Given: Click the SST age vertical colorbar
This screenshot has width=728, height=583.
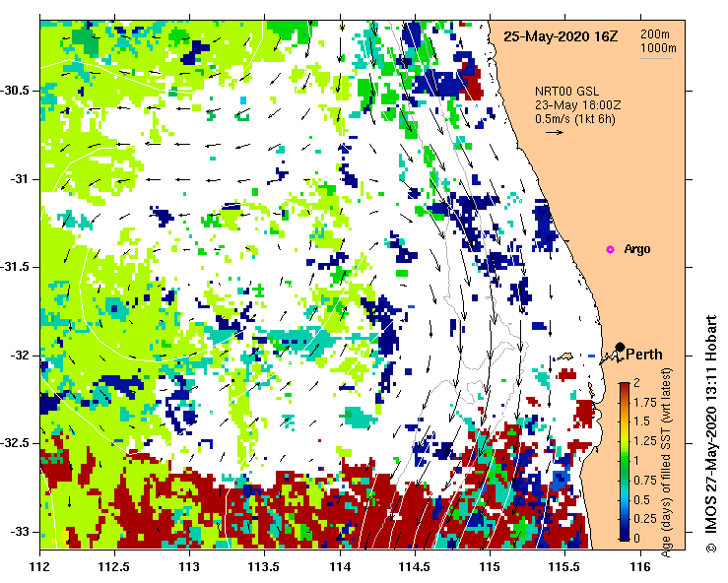Looking at the screenshot, I should click(625, 462).
